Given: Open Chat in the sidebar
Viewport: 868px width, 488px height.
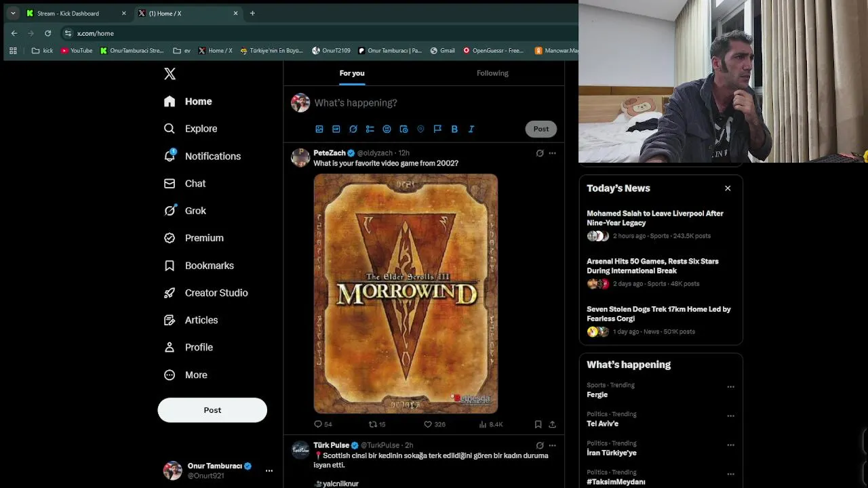Looking at the screenshot, I should click(x=184, y=184).
